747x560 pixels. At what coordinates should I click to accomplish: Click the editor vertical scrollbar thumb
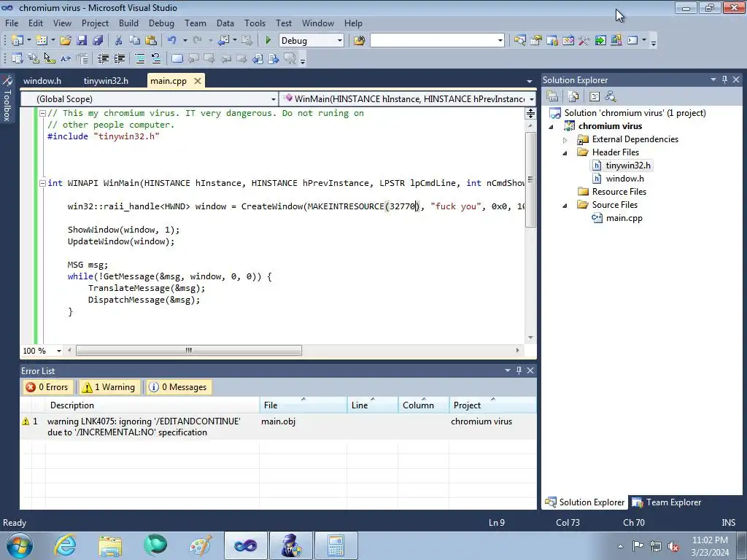coord(530,179)
